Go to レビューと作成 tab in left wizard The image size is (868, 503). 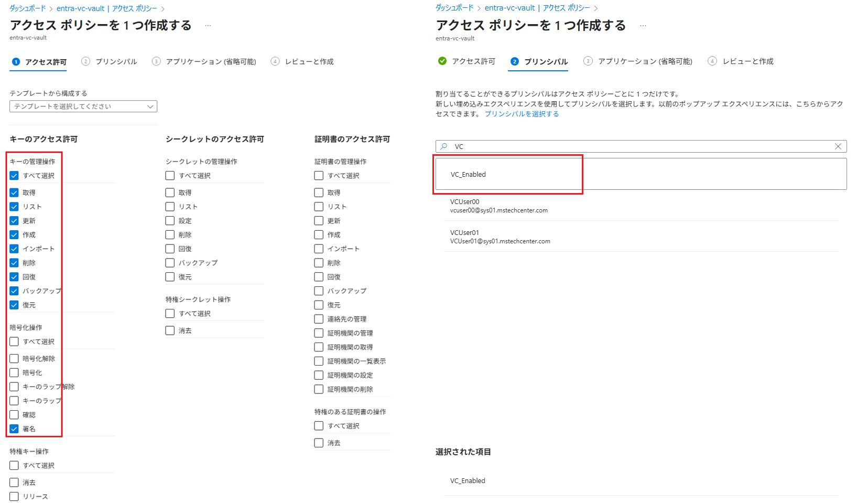point(309,62)
